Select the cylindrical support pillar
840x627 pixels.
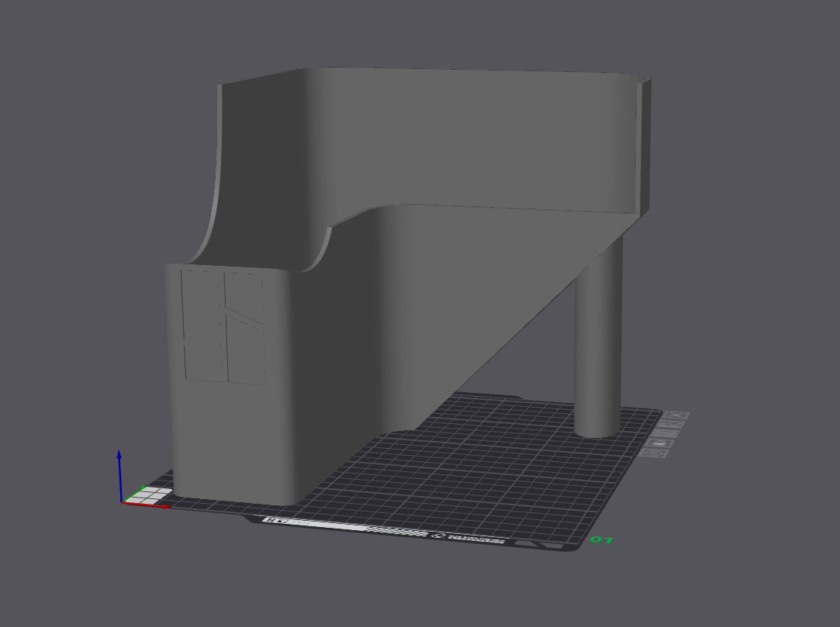598,341
